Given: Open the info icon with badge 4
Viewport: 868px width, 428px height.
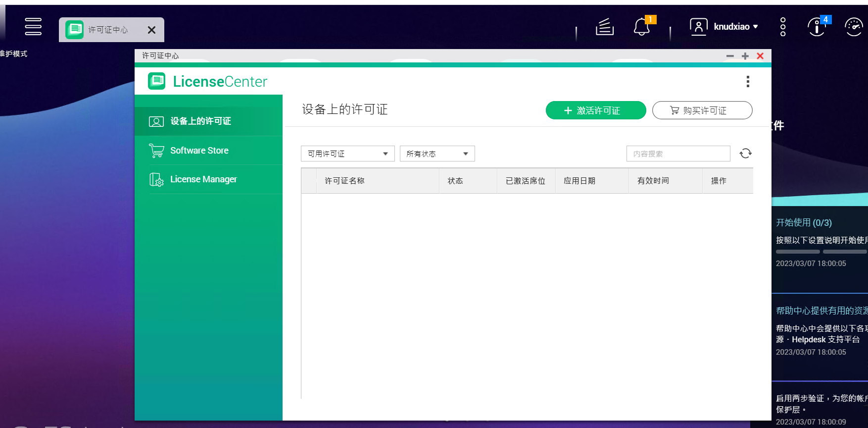Looking at the screenshot, I should pos(817,27).
